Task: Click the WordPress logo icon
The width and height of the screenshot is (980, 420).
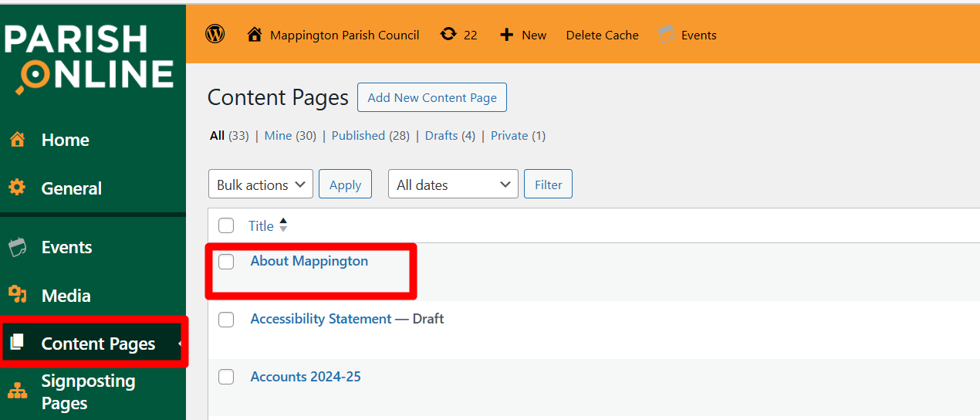Action: 215,34
